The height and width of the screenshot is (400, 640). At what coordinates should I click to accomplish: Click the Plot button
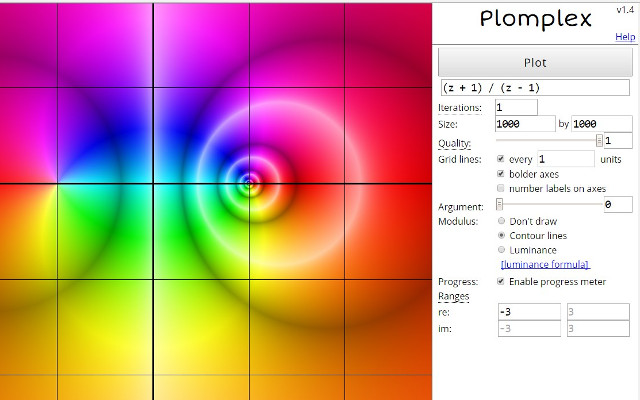coord(535,62)
